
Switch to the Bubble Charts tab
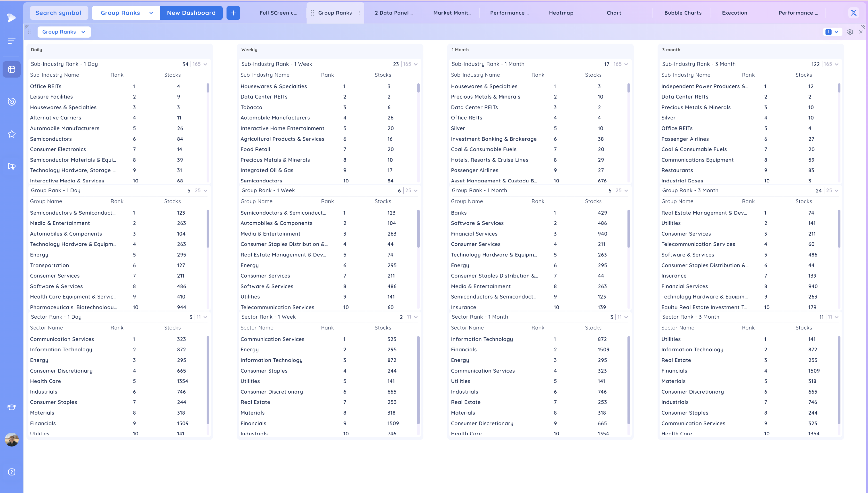point(683,13)
